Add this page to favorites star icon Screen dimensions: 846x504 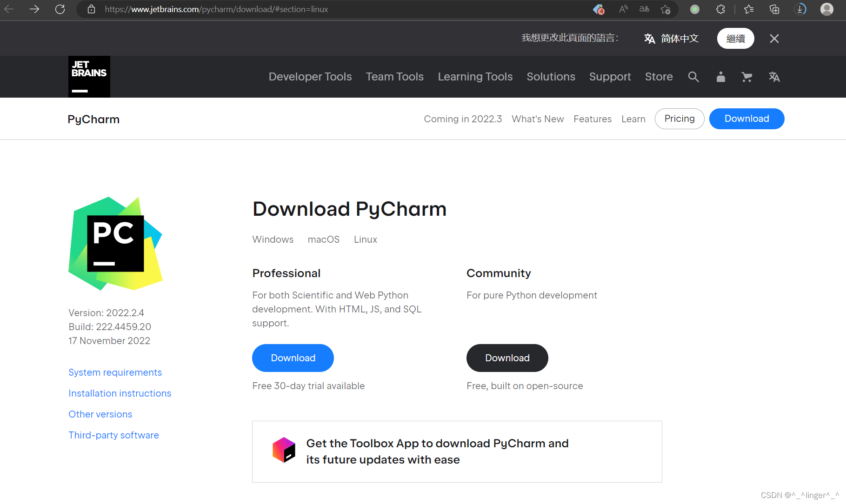(666, 9)
